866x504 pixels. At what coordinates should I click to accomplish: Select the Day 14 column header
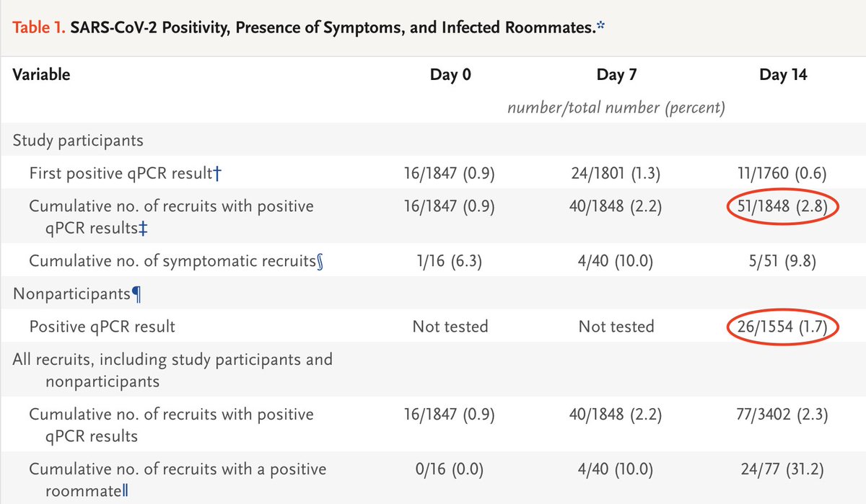[x=782, y=75]
